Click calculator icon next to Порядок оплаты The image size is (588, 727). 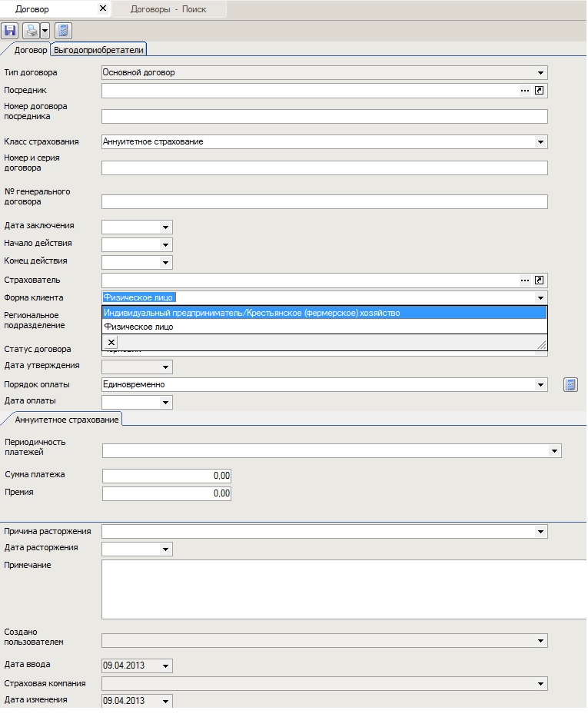tap(570, 385)
